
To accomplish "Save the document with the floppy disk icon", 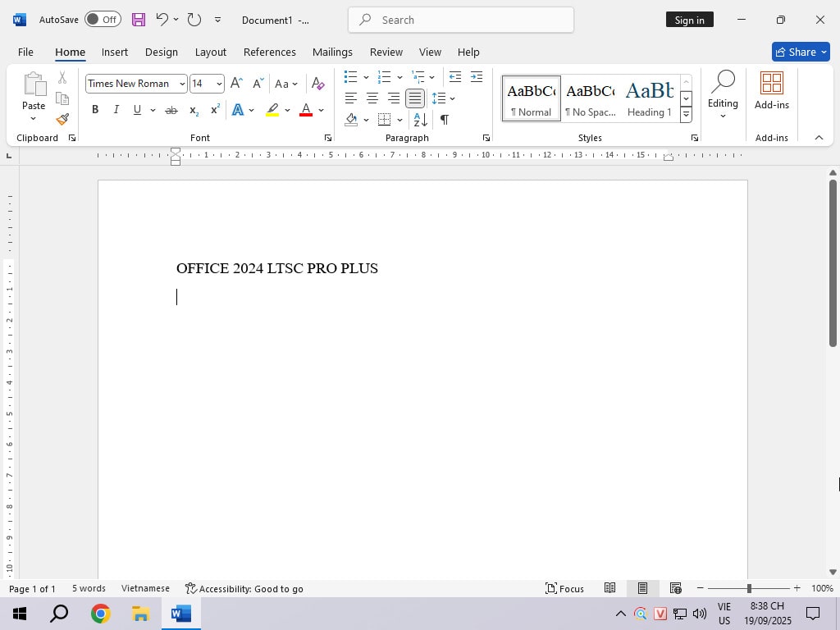I will coord(139,20).
